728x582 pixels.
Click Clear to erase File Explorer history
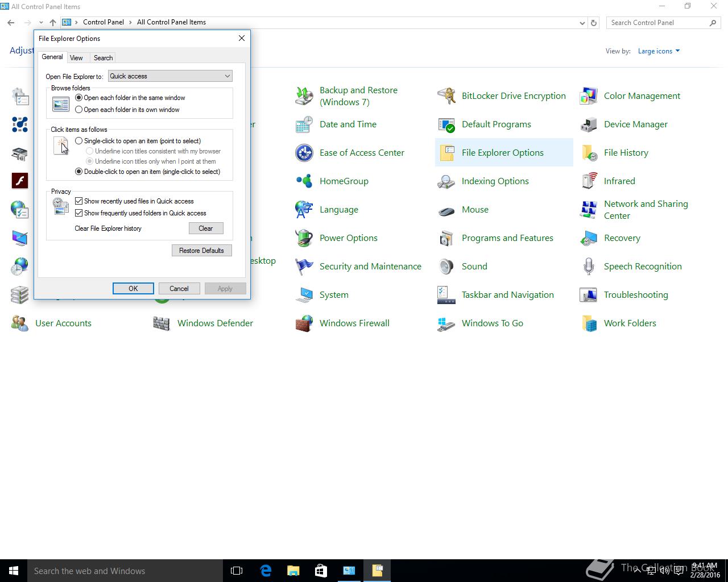[206, 228]
